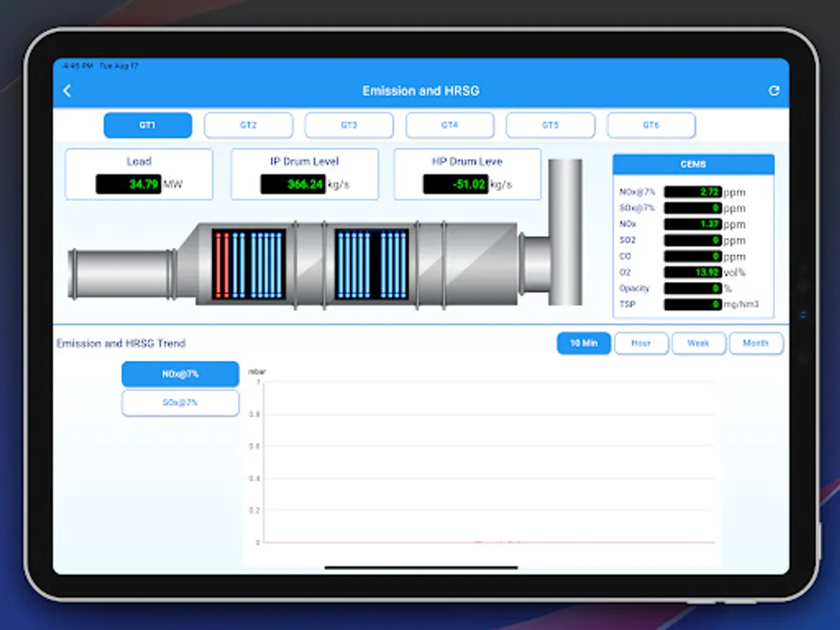This screenshot has width=840, height=630.
Task: Click the inlet duct of HRSG diagram
Action: point(122,274)
